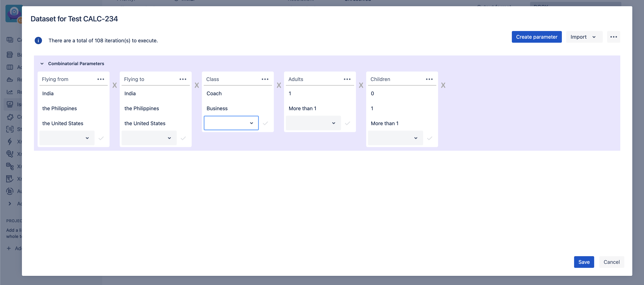Open the dataset more actions menu
The image size is (644, 285).
614,37
